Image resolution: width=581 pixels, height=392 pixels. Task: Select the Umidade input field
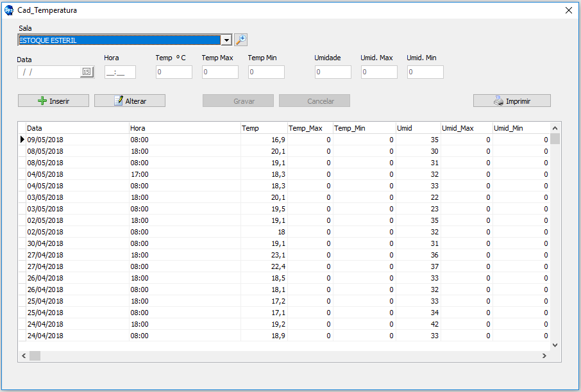(332, 72)
